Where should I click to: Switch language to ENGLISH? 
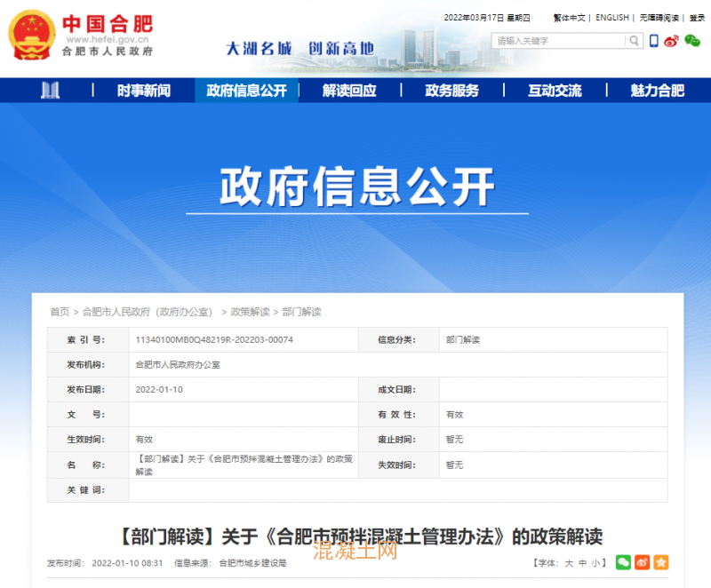click(611, 18)
